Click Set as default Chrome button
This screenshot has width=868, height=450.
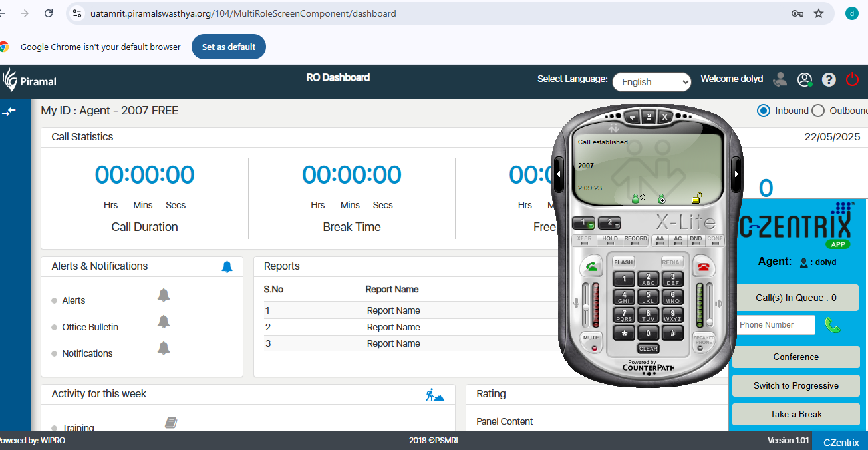pyautogui.click(x=229, y=47)
